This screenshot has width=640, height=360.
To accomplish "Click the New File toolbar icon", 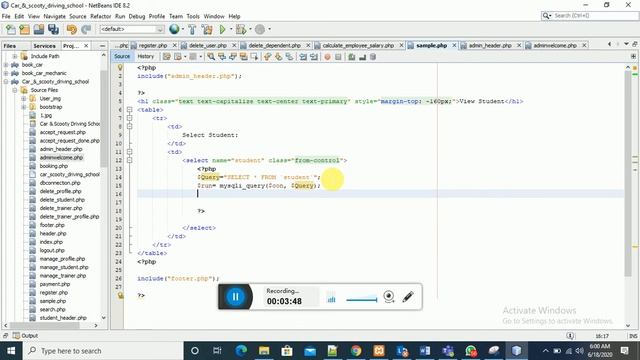I will (11, 29).
